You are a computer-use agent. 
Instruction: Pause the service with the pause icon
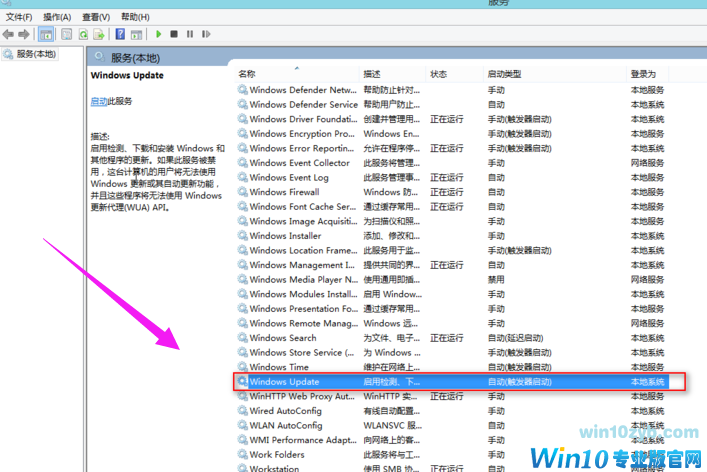[190, 34]
